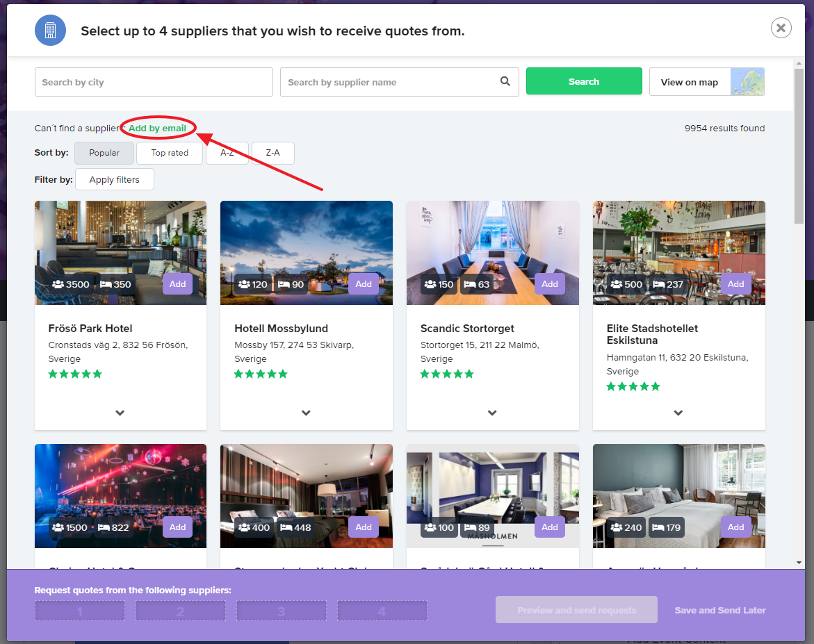Add Elite Stadshotellet Eskilstuna supplier
The image size is (814, 644).
coord(735,284)
